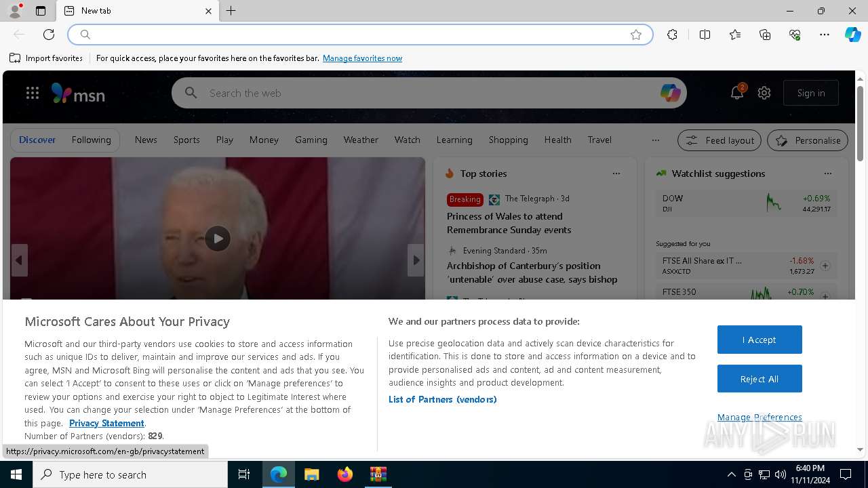The image size is (868, 488).
Task: Play the featured video
Action: 218,239
